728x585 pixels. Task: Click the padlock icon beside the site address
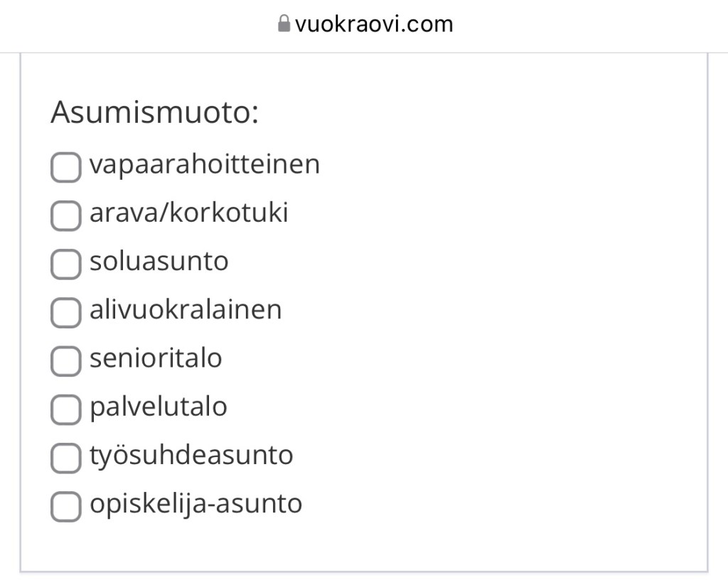click(x=284, y=24)
